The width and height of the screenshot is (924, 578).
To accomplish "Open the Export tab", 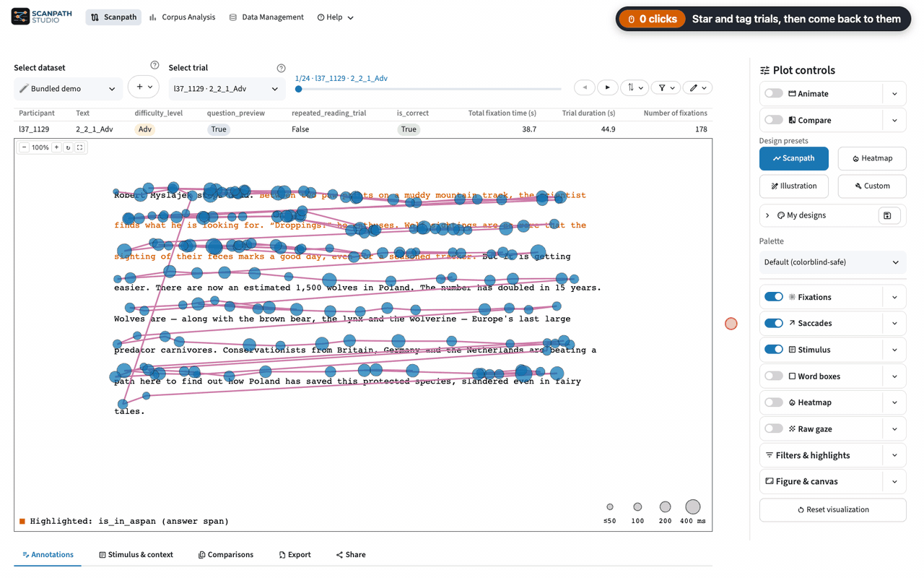I will (295, 555).
